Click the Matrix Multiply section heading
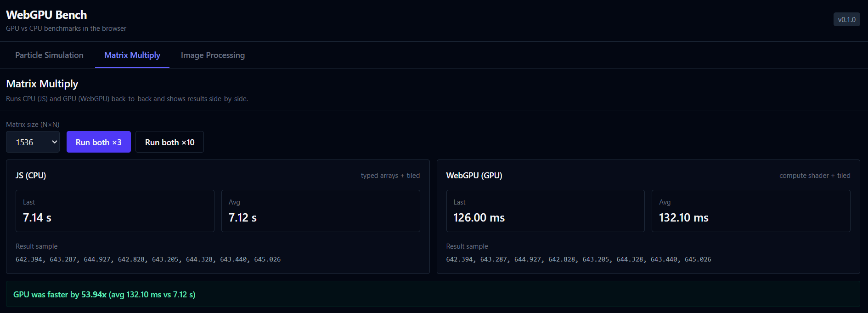This screenshot has width=868, height=313. pos(42,84)
